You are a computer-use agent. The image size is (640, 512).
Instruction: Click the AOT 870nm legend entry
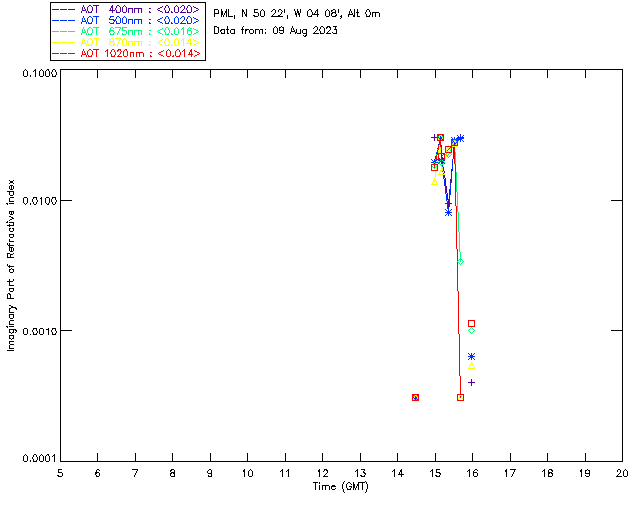pos(127,42)
